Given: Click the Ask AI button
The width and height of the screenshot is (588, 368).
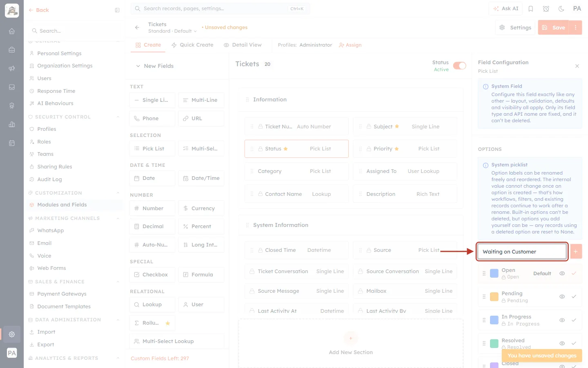Looking at the screenshot, I should point(506,9).
